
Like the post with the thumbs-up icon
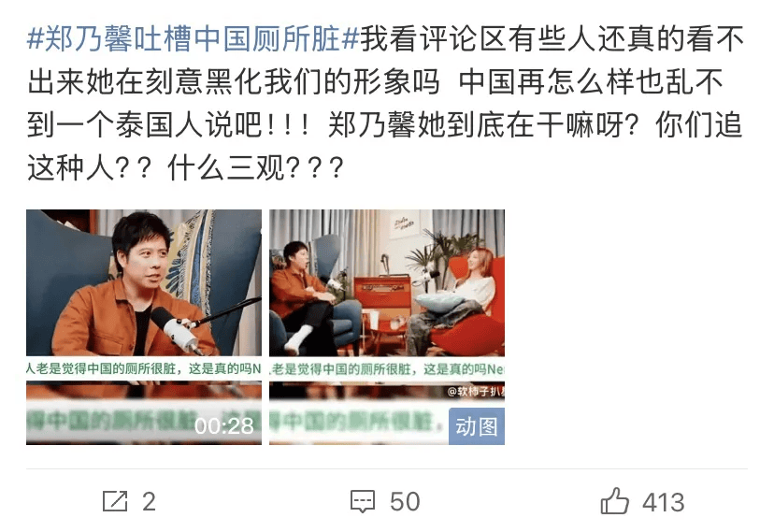(x=614, y=501)
